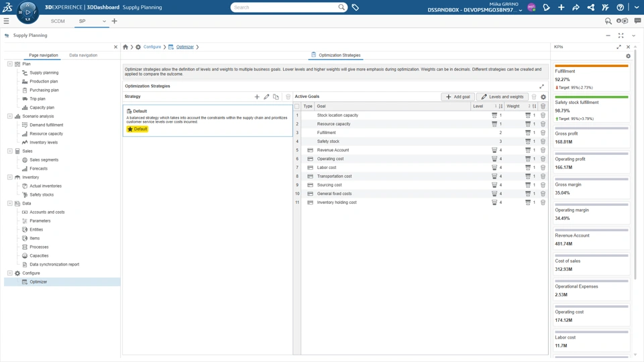Switch to the SCDM tab

coord(58,21)
